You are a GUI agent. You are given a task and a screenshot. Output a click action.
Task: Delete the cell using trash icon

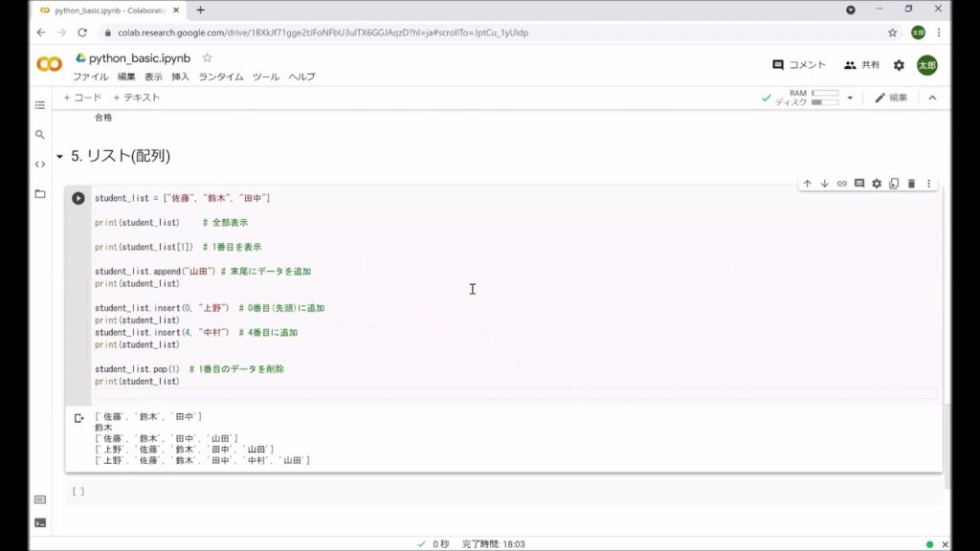(x=911, y=184)
